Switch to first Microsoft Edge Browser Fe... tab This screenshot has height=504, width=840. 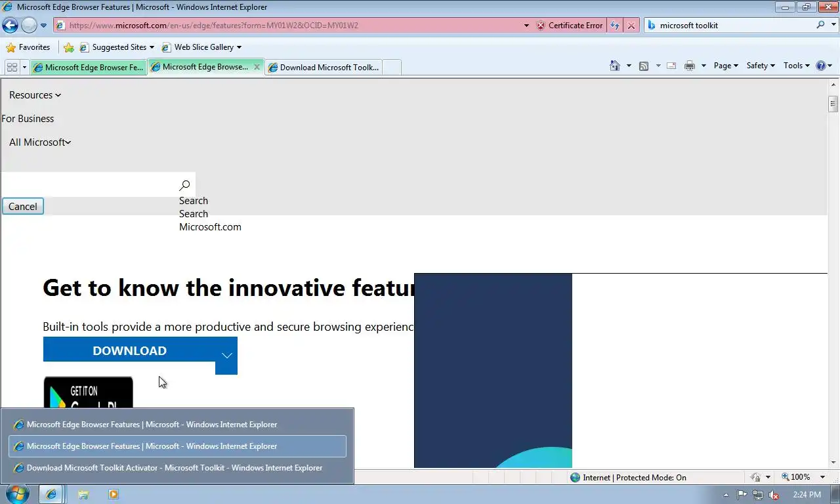pos(88,67)
